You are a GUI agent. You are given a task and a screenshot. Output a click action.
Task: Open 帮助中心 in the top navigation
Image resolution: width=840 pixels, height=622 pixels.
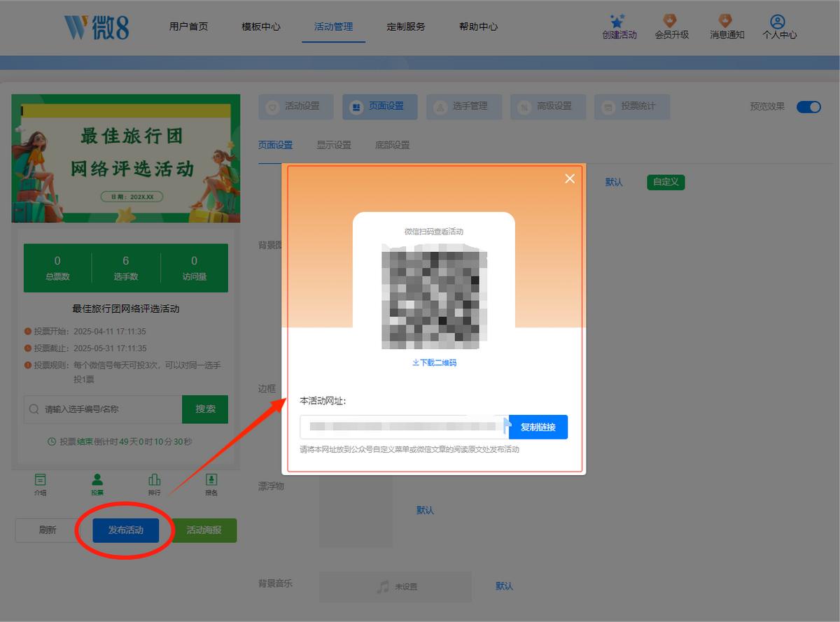[x=479, y=27]
